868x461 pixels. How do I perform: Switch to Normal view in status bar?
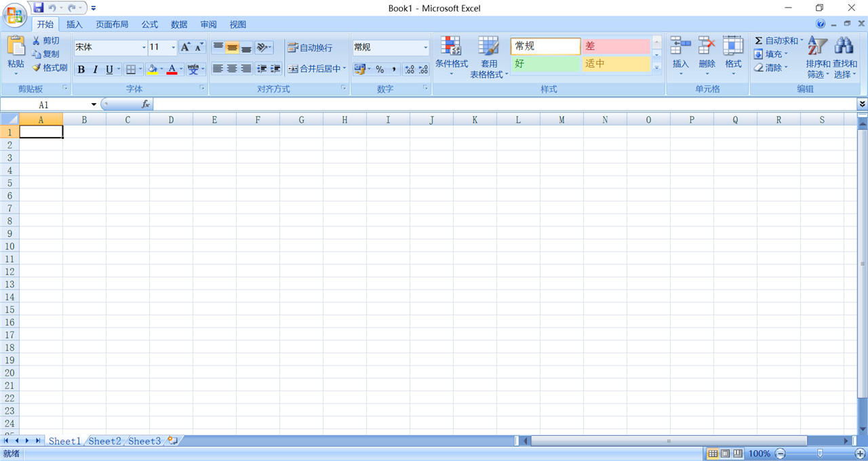point(713,454)
